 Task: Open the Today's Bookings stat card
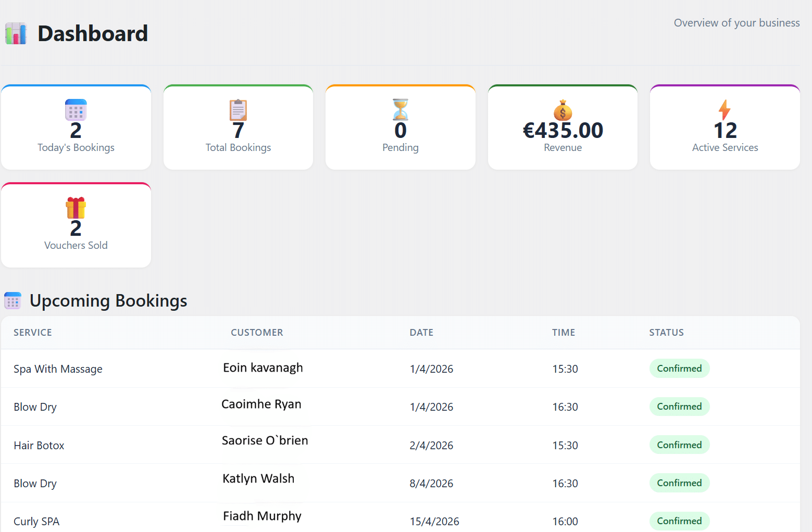(76, 126)
